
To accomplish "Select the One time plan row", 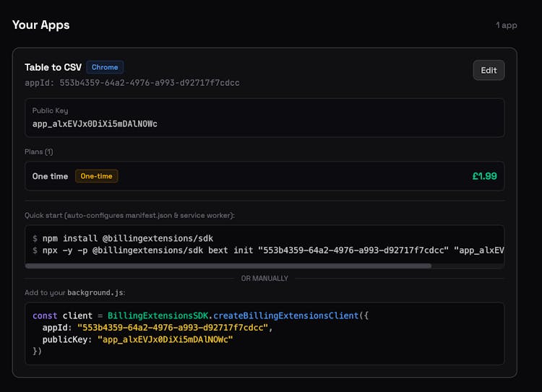I will click(x=264, y=176).
